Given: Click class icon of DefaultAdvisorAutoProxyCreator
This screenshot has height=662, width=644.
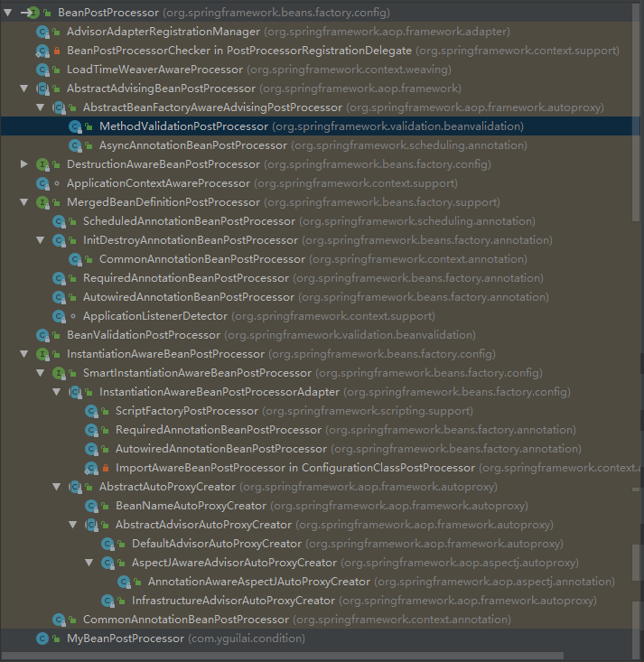Looking at the screenshot, I should pos(107,544).
